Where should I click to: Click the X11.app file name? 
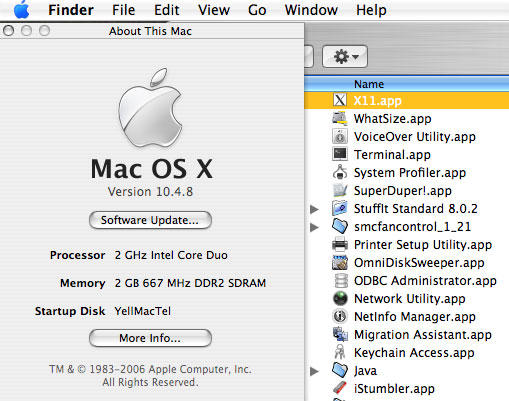[377, 100]
